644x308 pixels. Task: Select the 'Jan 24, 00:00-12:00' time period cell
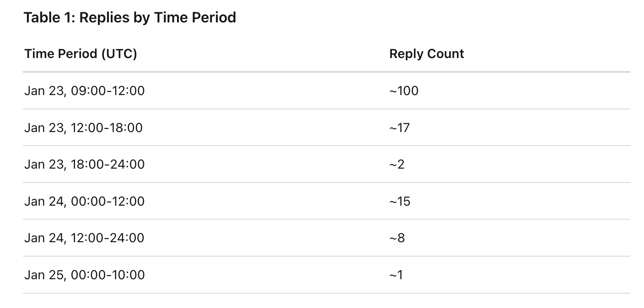(x=85, y=201)
